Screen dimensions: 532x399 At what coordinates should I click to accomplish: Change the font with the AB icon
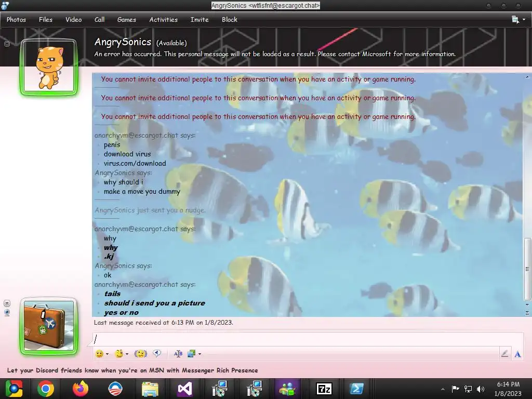(178, 354)
